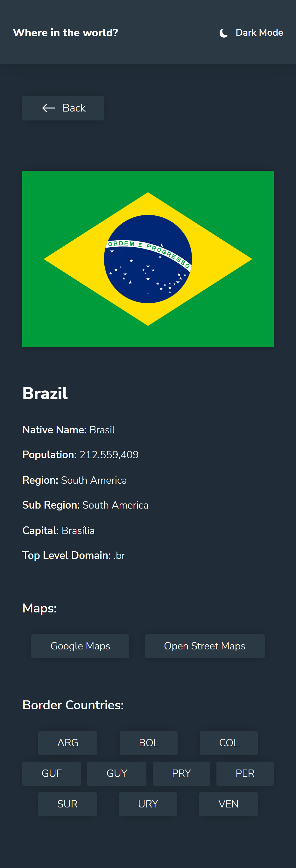
Task: Click the Brazil heading text
Action: tap(45, 393)
